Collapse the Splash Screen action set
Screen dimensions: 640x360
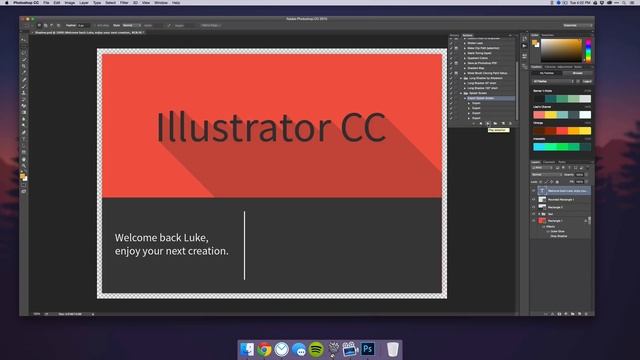click(x=461, y=93)
